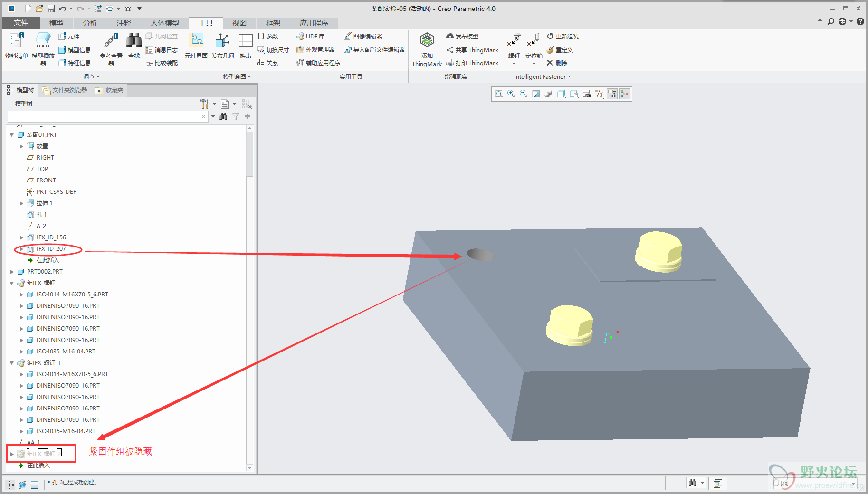
Task: Switch to the 分析 ribbon tab
Action: pyautogui.click(x=90, y=23)
